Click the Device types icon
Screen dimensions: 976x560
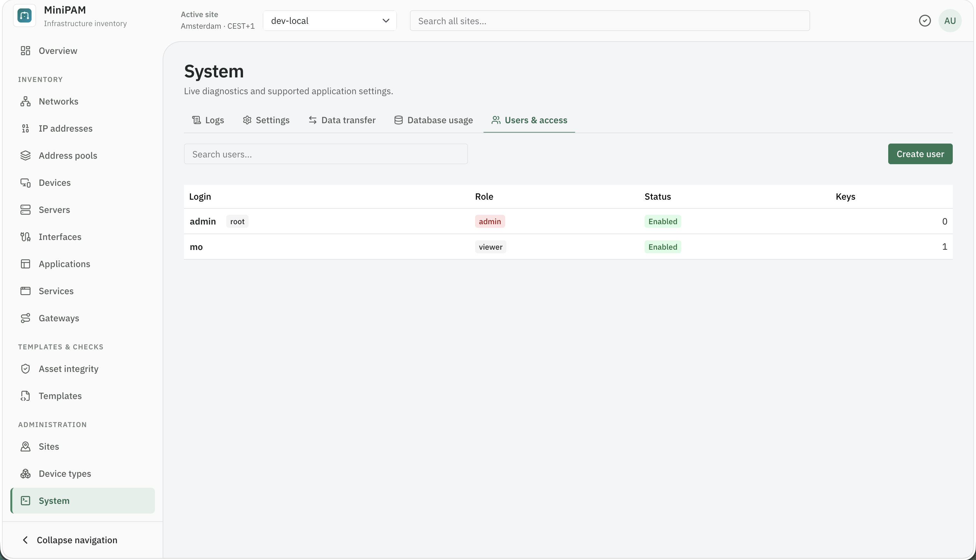coord(25,474)
